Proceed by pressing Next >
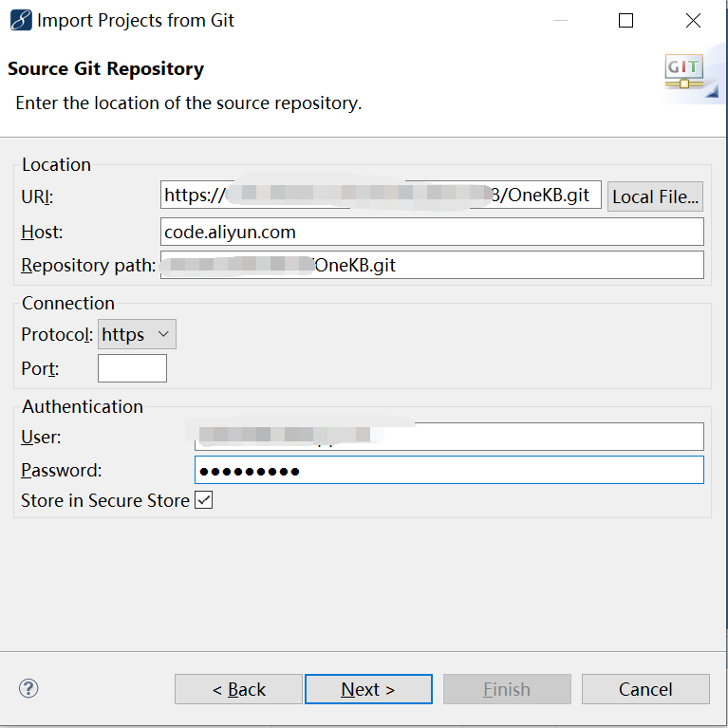 click(x=368, y=689)
